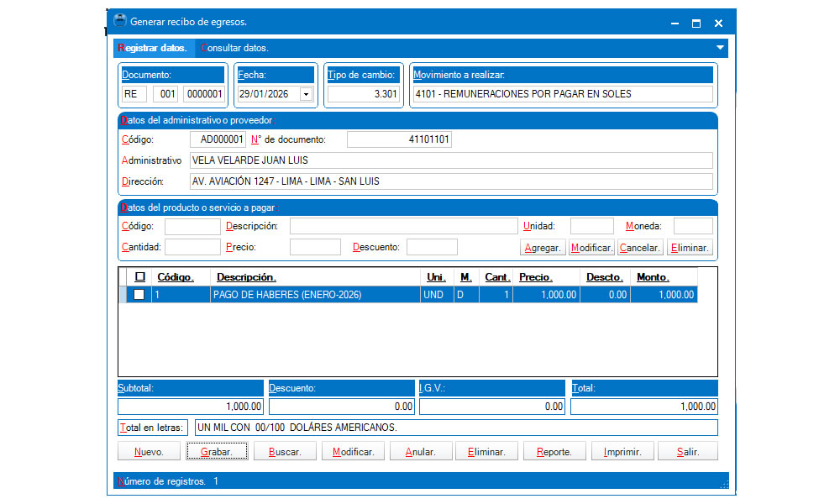Click the Cant. column header

496,277
